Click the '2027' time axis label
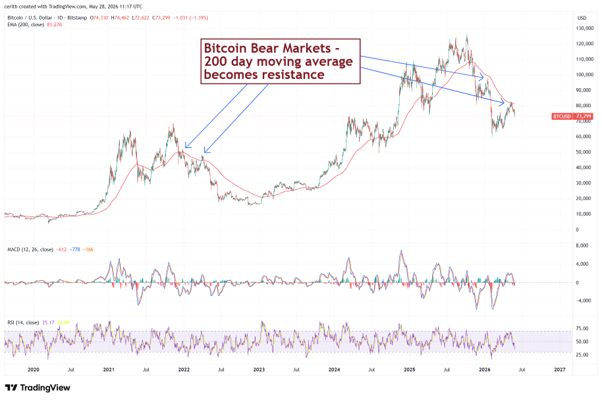602x400 pixels. tap(560, 370)
